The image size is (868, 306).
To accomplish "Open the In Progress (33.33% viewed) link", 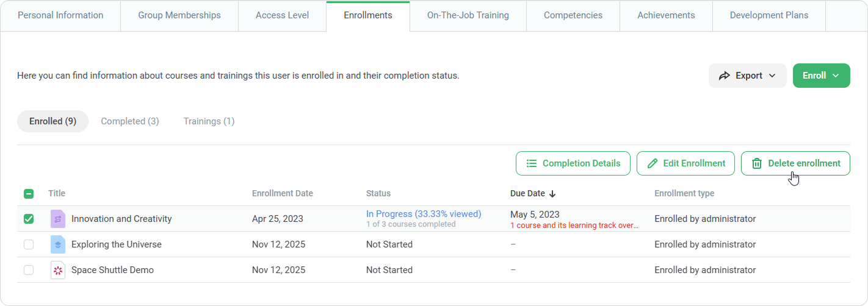I will 424,214.
